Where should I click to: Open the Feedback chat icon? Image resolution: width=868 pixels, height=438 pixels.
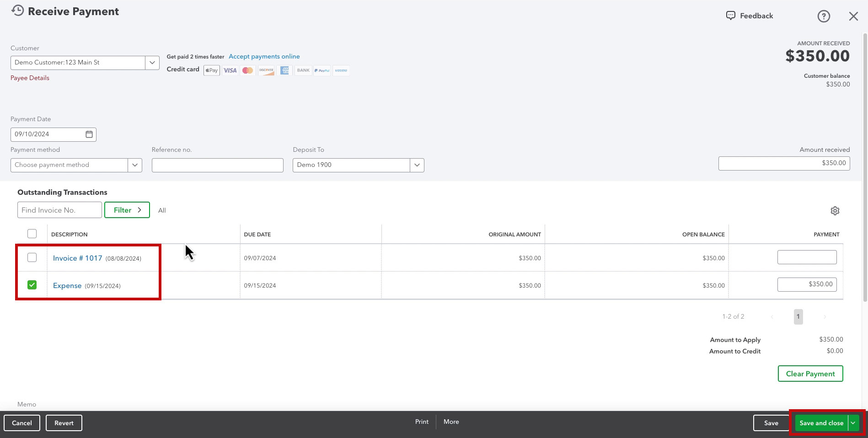pos(731,16)
